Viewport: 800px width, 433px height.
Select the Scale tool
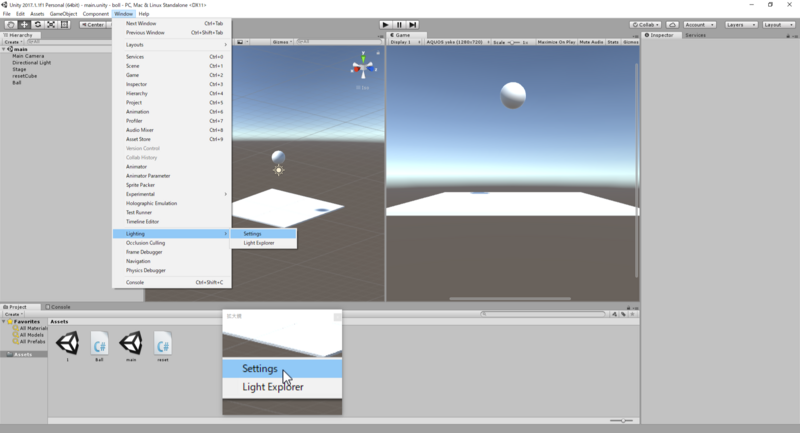52,24
